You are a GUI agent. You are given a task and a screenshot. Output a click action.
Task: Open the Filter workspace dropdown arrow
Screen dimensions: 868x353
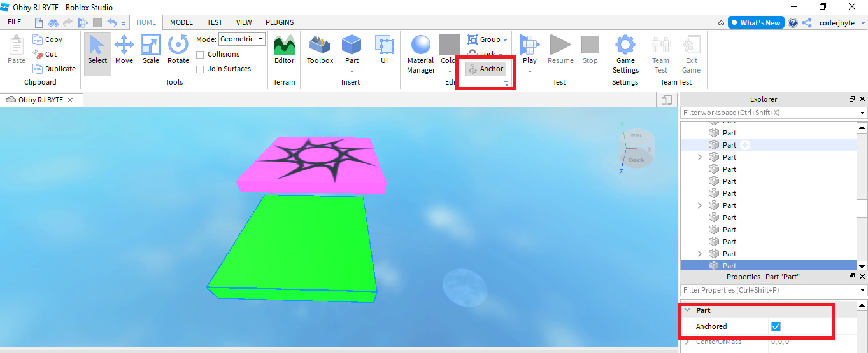click(x=862, y=113)
